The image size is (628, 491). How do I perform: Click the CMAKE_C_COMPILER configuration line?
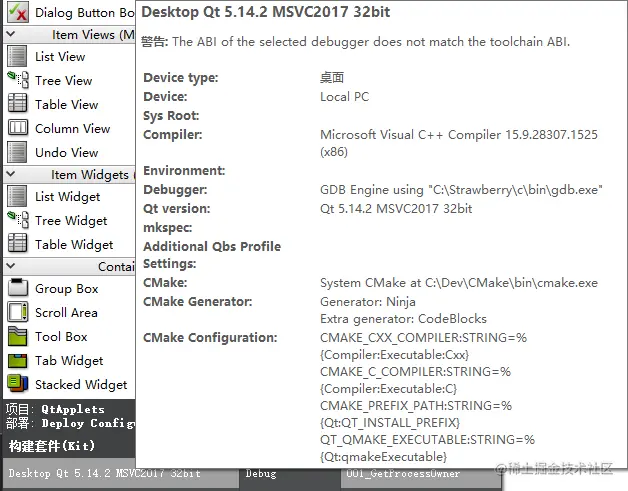(415, 380)
